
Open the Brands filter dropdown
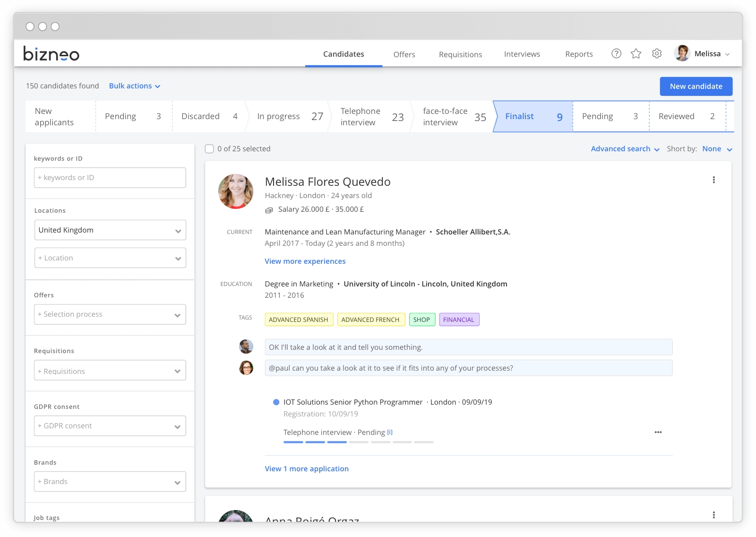click(x=110, y=482)
